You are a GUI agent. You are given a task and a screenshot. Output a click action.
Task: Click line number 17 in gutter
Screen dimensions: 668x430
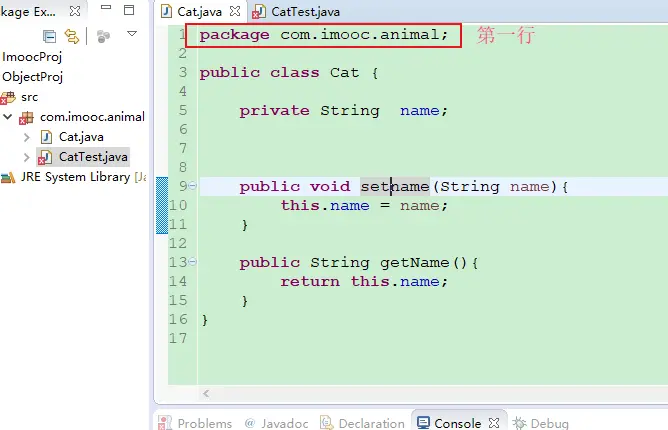[178, 338]
